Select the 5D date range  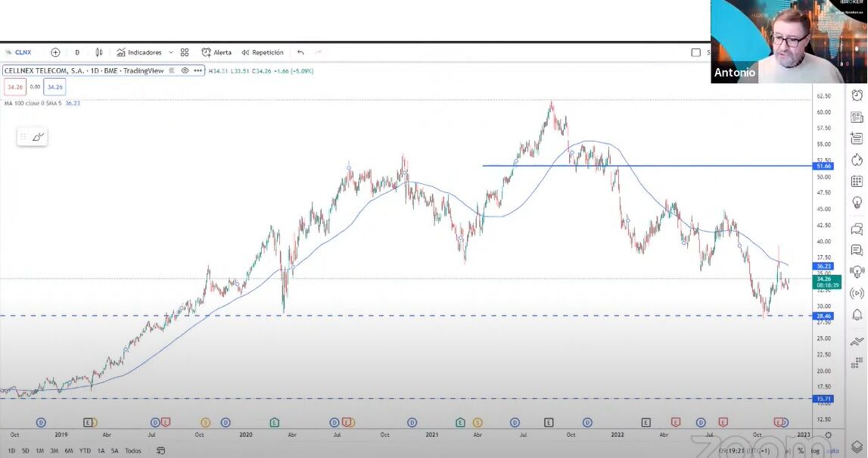click(26, 450)
